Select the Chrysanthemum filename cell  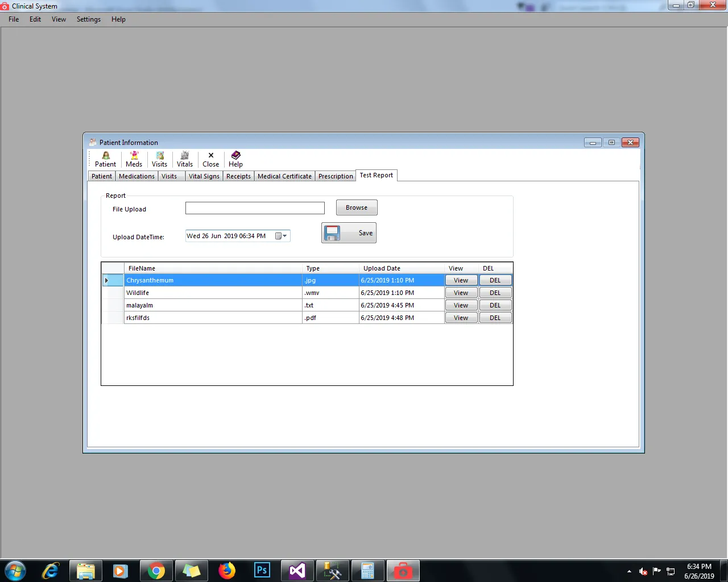coord(213,280)
